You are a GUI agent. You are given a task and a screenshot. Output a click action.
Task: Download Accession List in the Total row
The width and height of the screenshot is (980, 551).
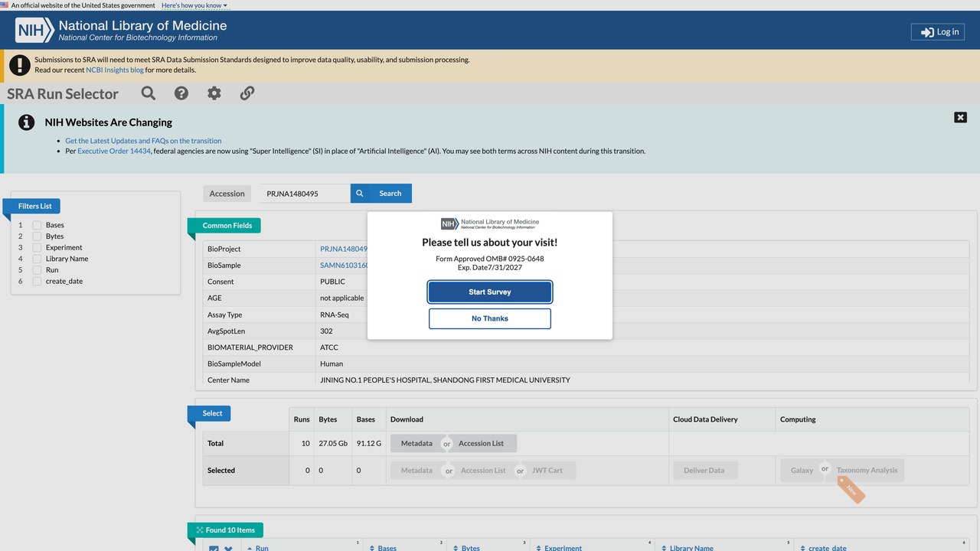483,443
